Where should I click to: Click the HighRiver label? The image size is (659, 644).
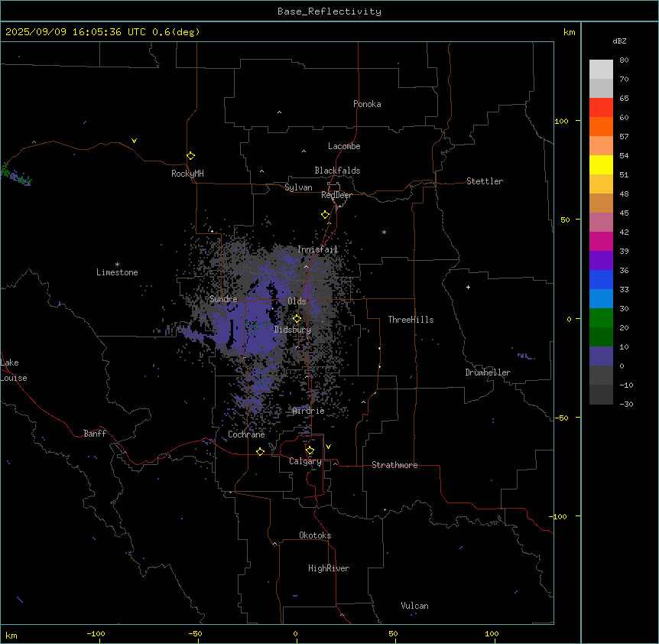point(329,568)
